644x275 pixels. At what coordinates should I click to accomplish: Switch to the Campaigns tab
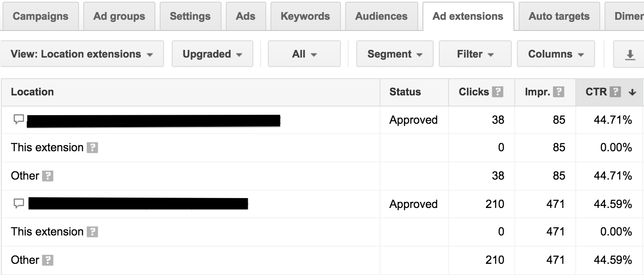40,16
